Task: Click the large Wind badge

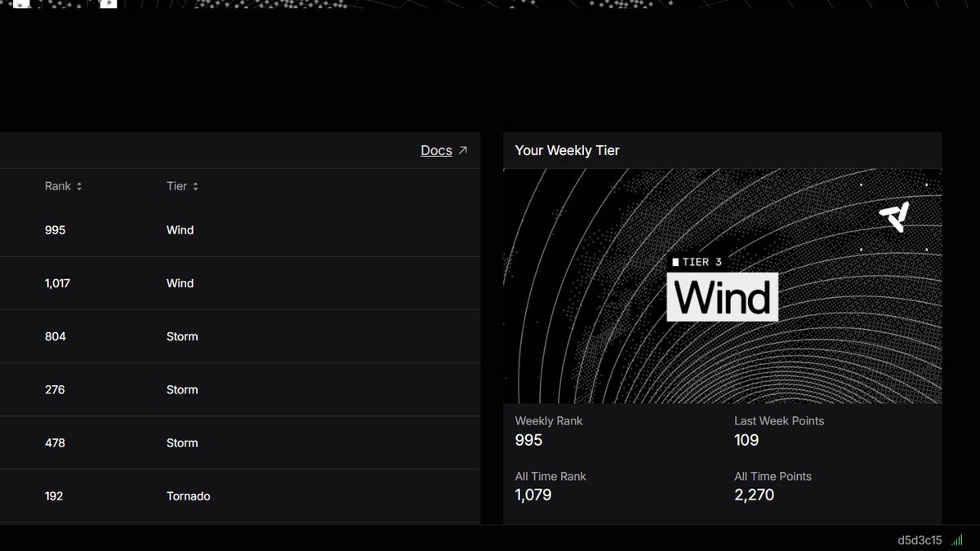Action: pos(723,296)
